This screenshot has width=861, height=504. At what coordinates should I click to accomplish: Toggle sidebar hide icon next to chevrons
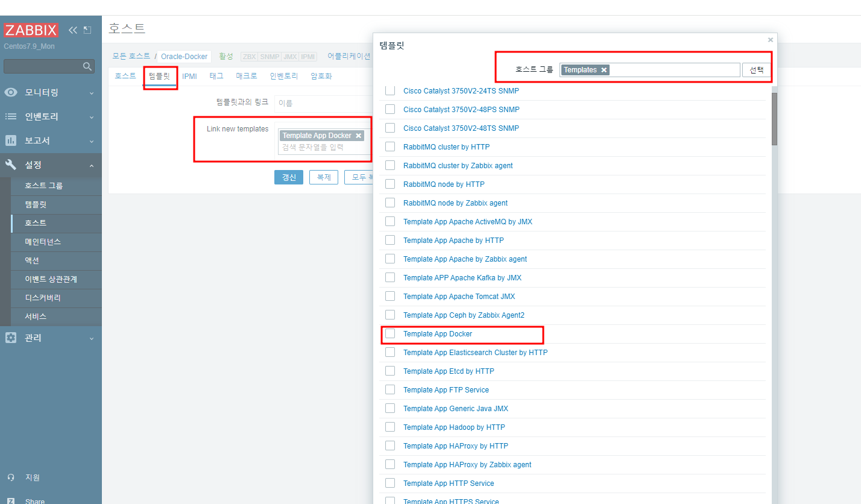87,30
